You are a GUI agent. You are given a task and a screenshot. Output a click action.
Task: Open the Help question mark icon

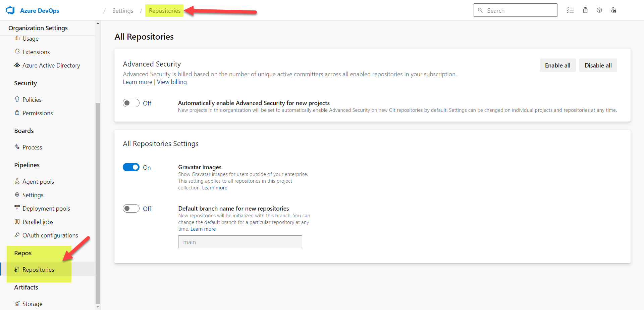pyautogui.click(x=599, y=10)
